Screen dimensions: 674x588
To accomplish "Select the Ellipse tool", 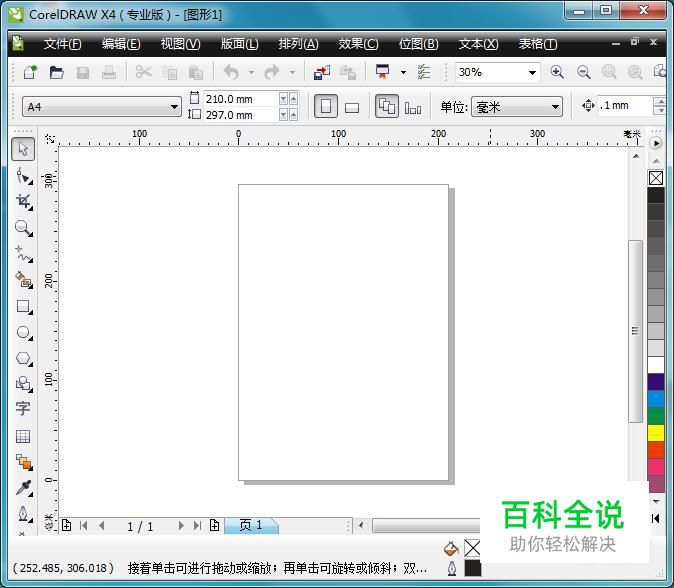I will [24, 333].
